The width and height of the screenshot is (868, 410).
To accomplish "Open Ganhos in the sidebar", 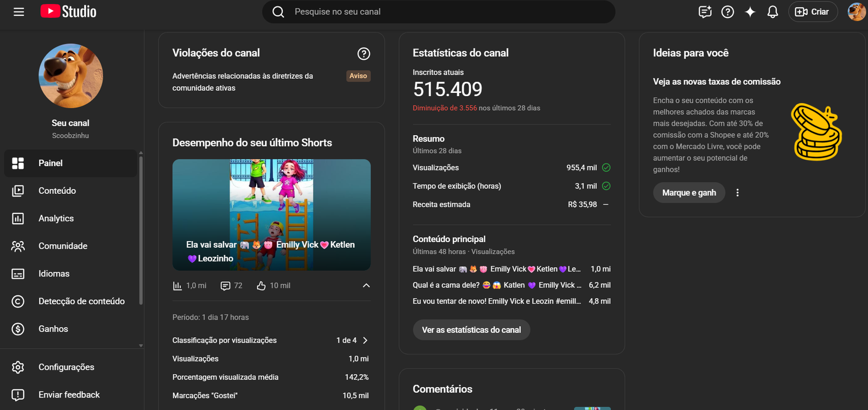I will 71,329.
